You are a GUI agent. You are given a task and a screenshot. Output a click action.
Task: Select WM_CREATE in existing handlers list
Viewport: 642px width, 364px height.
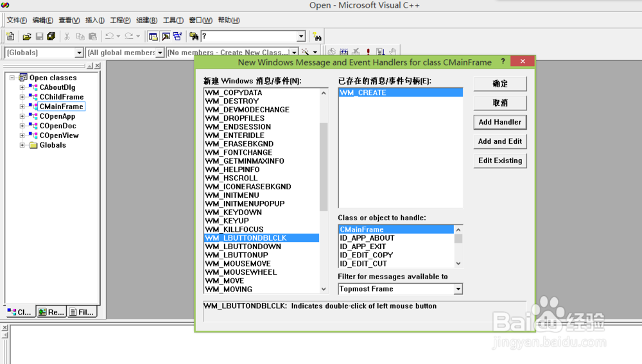click(x=401, y=92)
